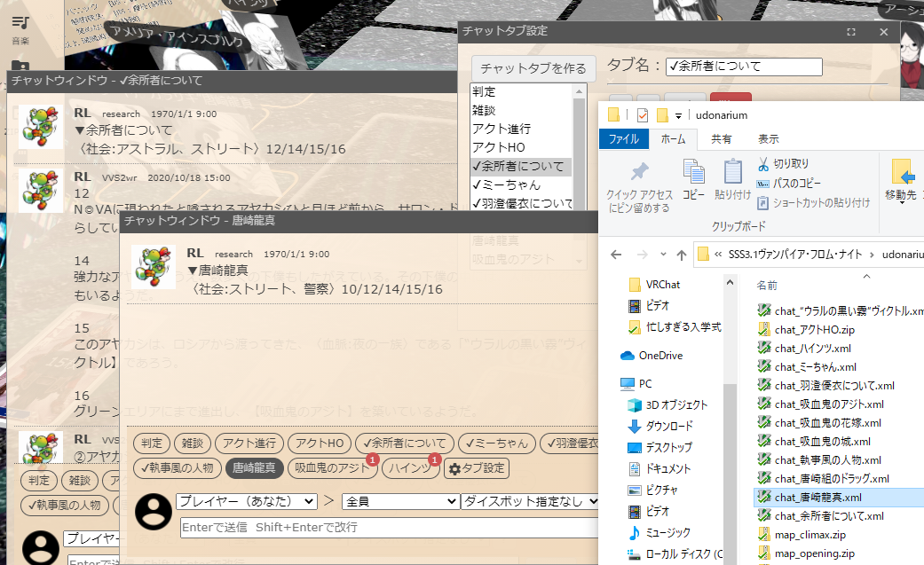
Task: Select PC in the navigation pane
Action: (x=636, y=383)
